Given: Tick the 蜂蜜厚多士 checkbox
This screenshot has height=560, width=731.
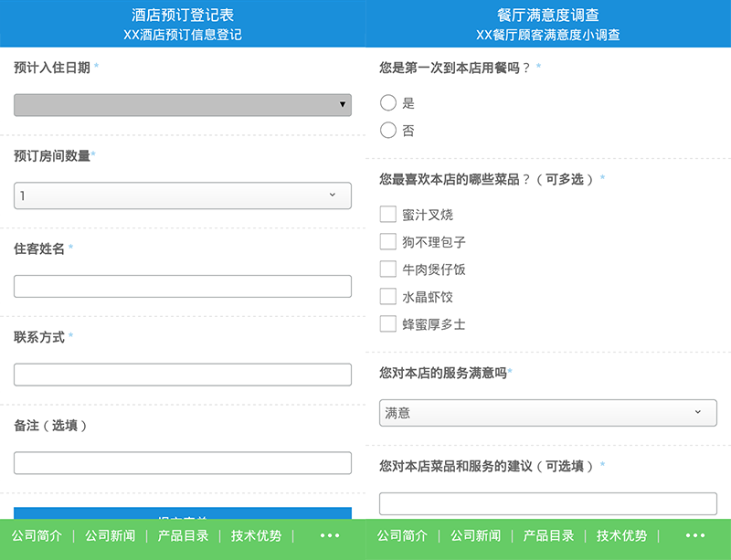Looking at the screenshot, I should pyautogui.click(x=388, y=324).
